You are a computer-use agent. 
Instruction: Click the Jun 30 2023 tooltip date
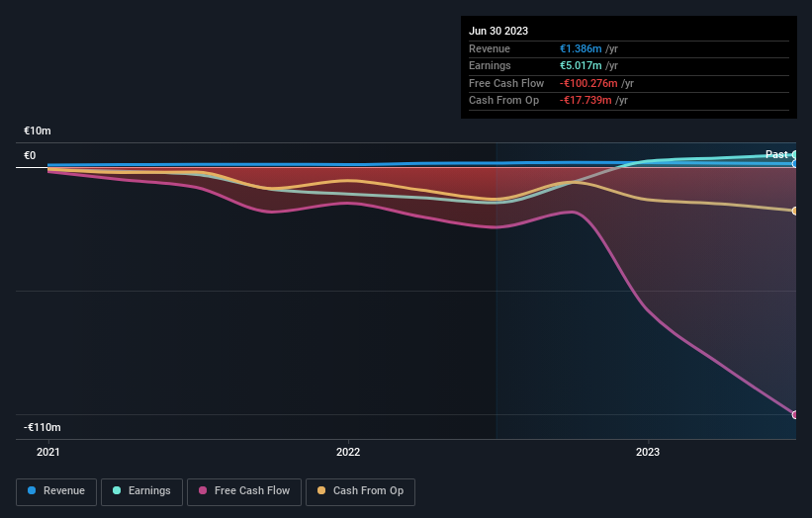click(x=498, y=31)
